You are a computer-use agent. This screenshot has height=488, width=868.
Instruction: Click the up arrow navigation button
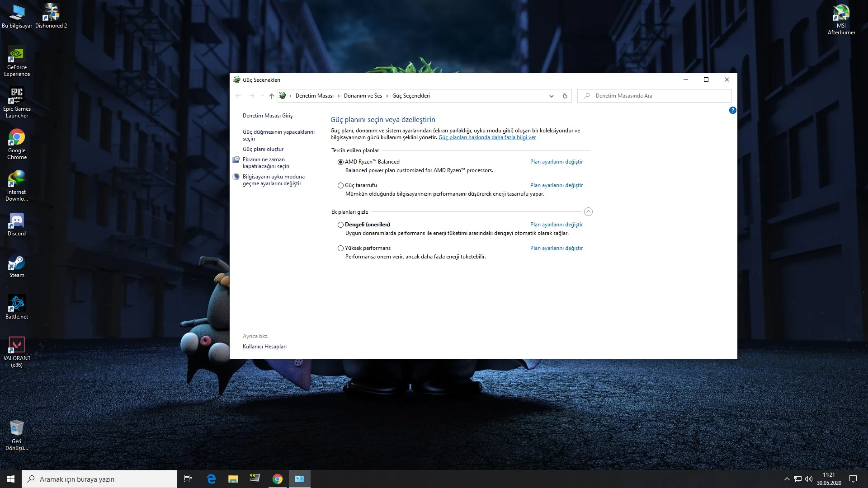[x=271, y=96]
